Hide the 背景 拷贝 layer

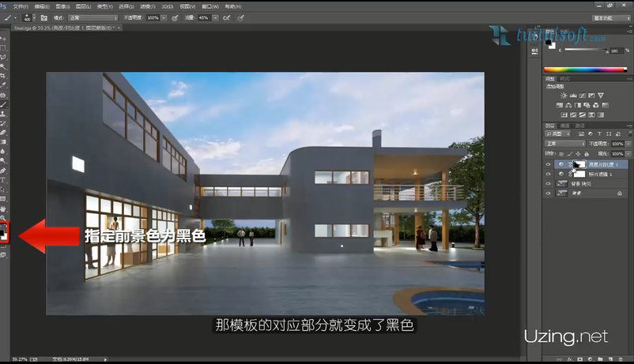tap(549, 183)
